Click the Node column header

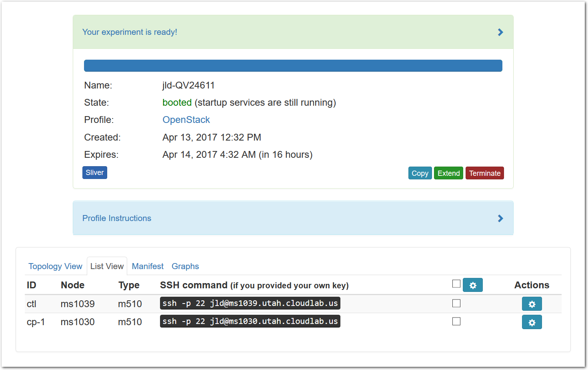[72, 285]
